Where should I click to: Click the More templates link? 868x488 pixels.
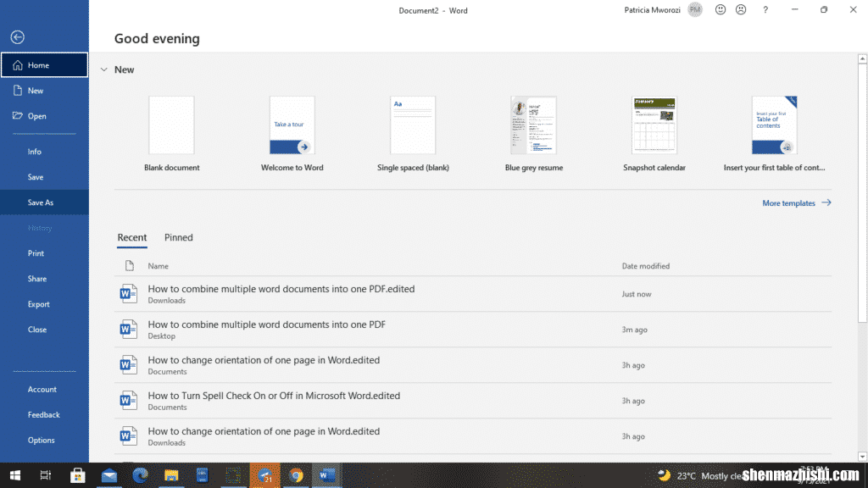point(797,203)
